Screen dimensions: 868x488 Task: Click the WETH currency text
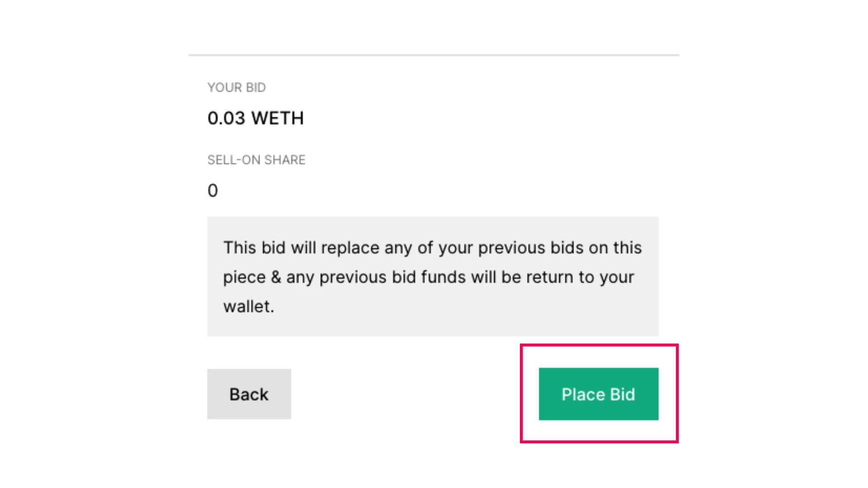278,118
